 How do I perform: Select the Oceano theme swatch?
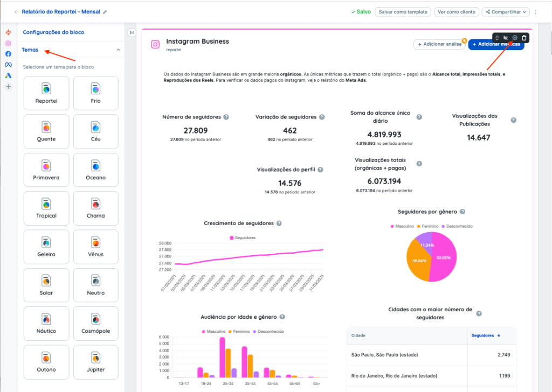tap(95, 170)
